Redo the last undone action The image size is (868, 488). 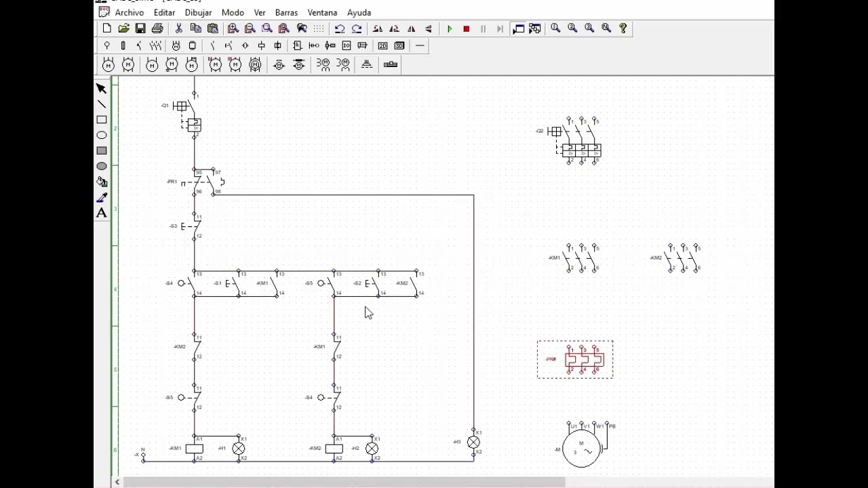357,28
